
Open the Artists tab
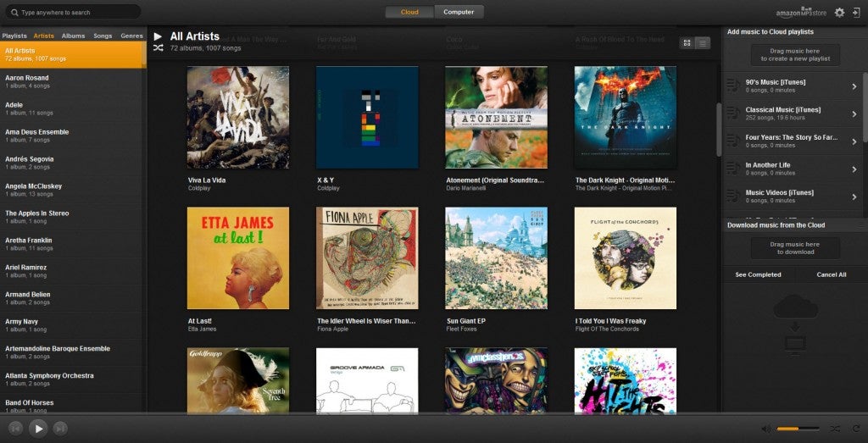tap(44, 36)
